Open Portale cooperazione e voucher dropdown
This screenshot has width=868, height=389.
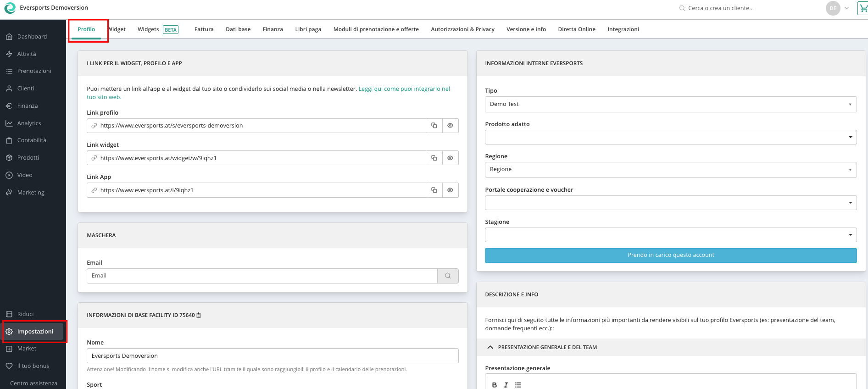pos(671,203)
